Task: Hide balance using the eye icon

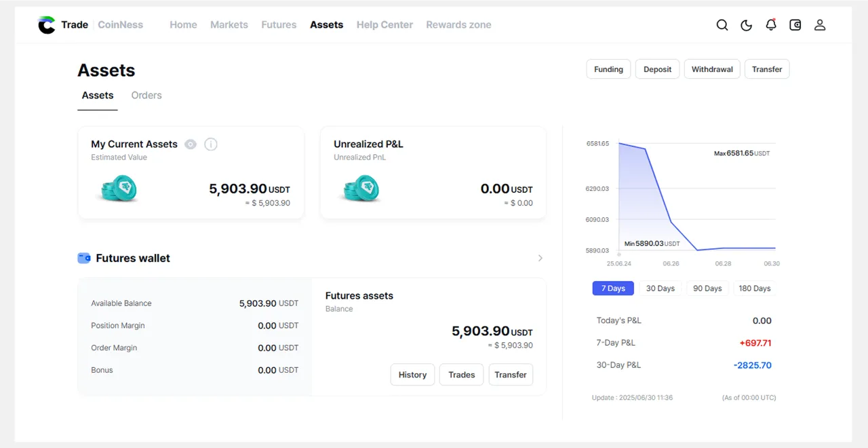Action: [191, 144]
